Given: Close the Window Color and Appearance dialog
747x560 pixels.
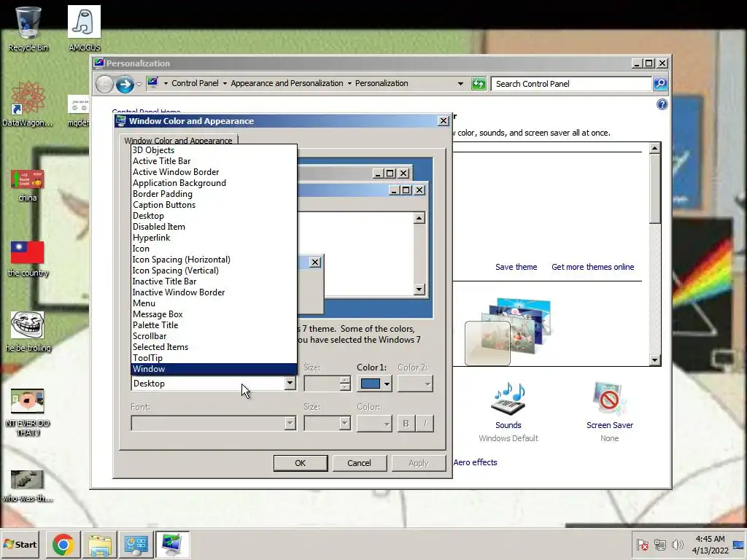Looking at the screenshot, I should 443,121.
